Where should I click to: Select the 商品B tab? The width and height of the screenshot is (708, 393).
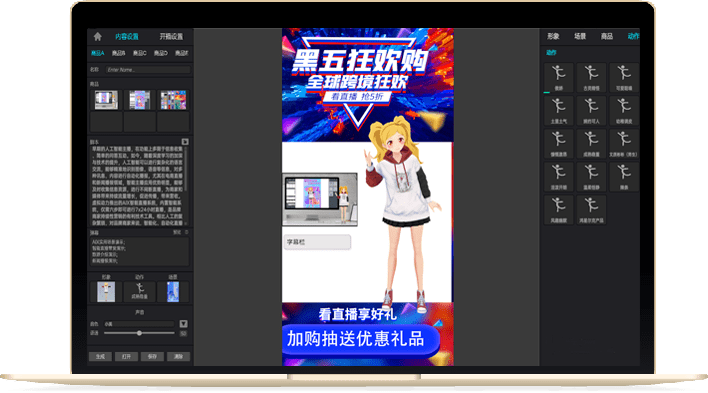pos(118,53)
